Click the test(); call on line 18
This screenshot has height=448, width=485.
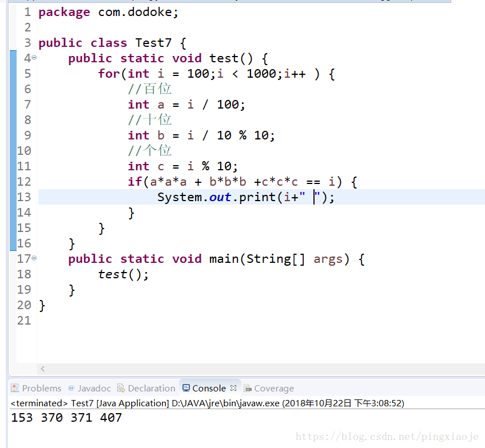[124, 274]
